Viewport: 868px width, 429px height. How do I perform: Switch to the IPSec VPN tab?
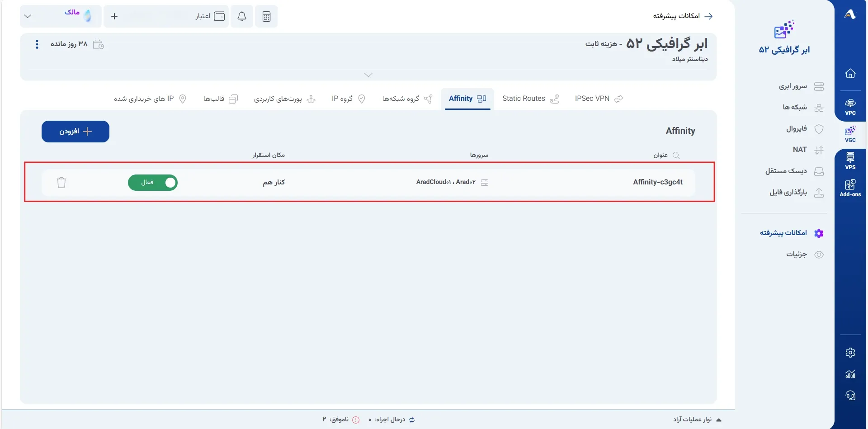[x=599, y=99]
